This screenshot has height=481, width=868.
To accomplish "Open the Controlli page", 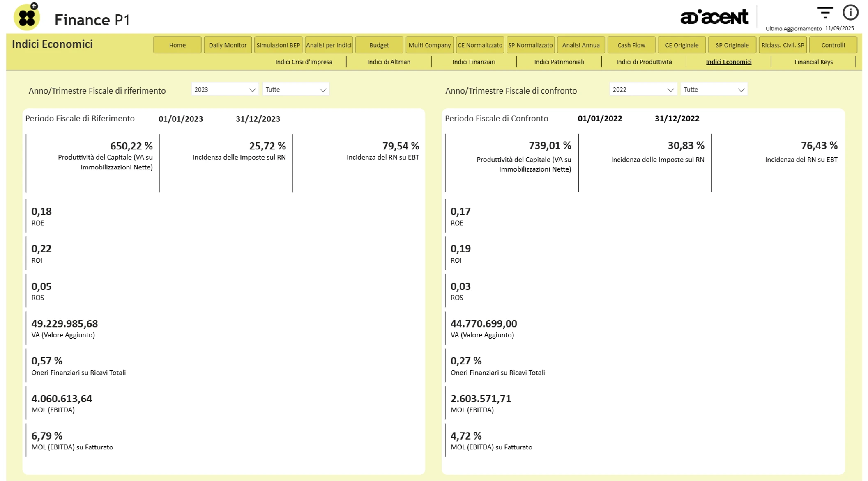I will 833,45.
